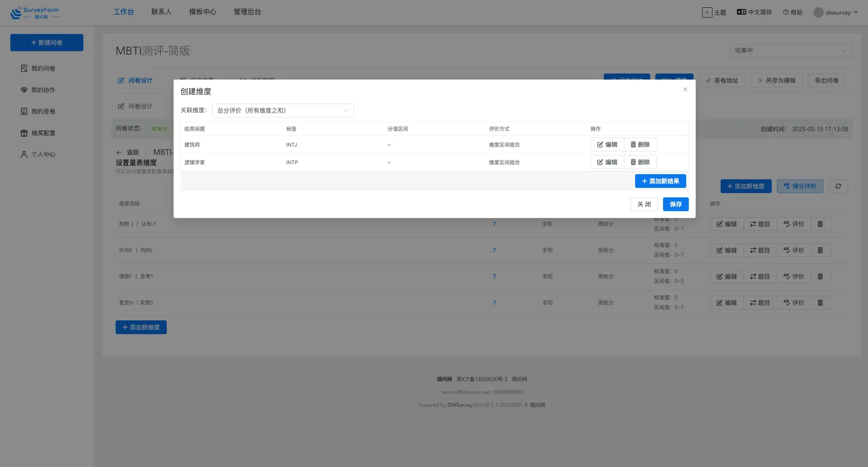Switch language via 中文简体
The image size is (868, 467).
point(754,12)
